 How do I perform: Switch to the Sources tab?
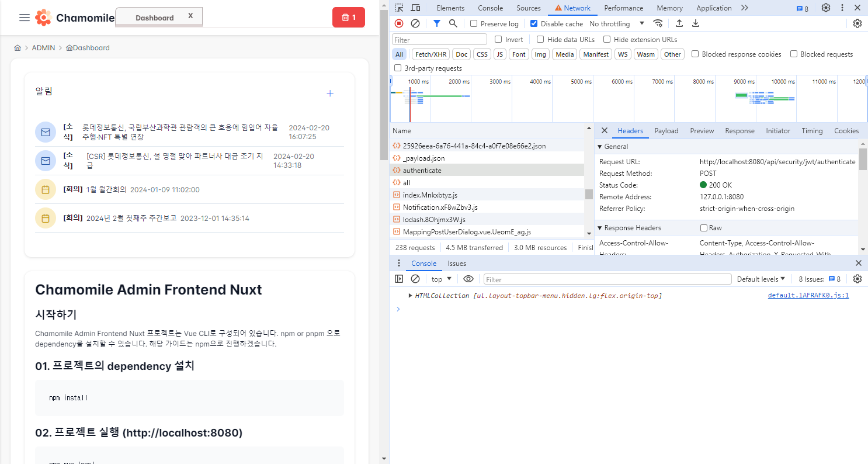(x=529, y=8)
